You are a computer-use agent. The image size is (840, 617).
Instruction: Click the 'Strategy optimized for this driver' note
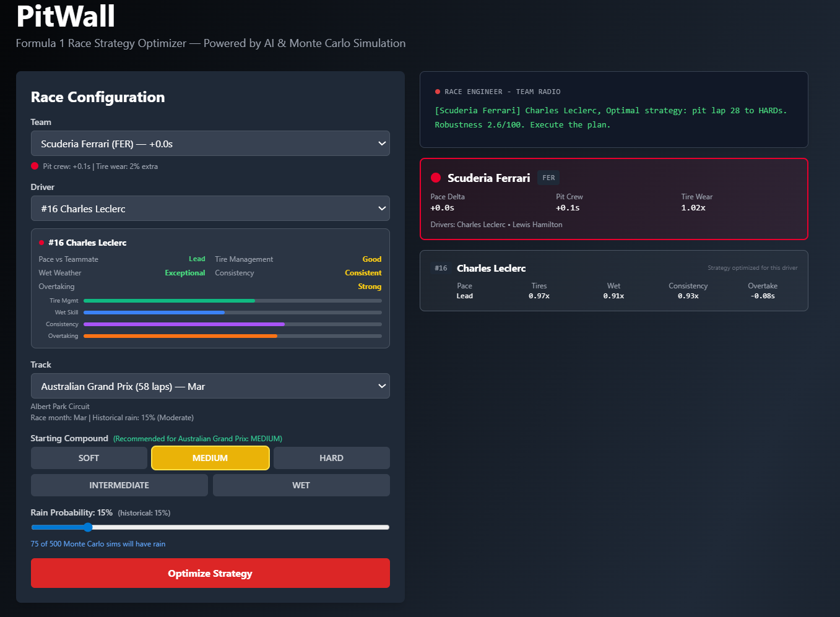pyautogui.click(x=753, y=268)
